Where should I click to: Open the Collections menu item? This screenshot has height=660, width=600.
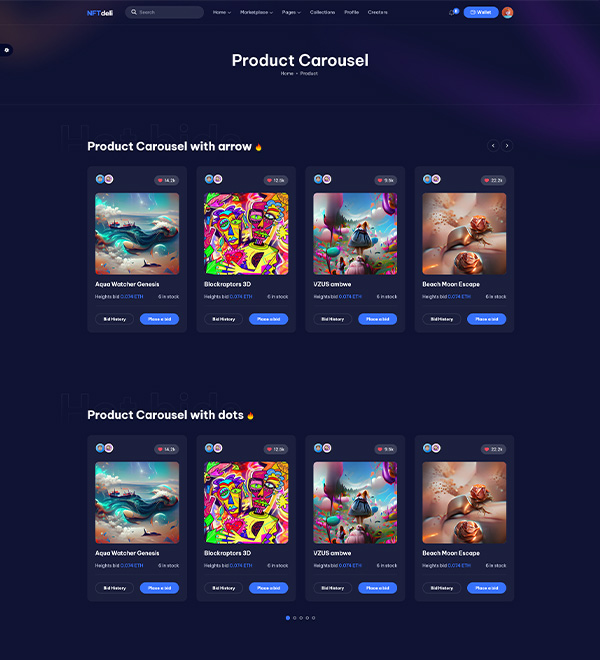(x=323, y=12)
